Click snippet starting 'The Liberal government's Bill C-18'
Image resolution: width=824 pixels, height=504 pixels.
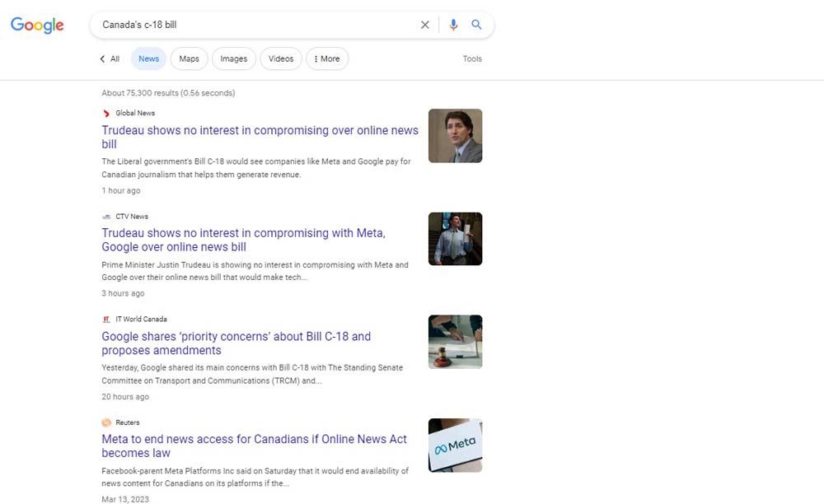pyautogui.click(x=256, y=168)
